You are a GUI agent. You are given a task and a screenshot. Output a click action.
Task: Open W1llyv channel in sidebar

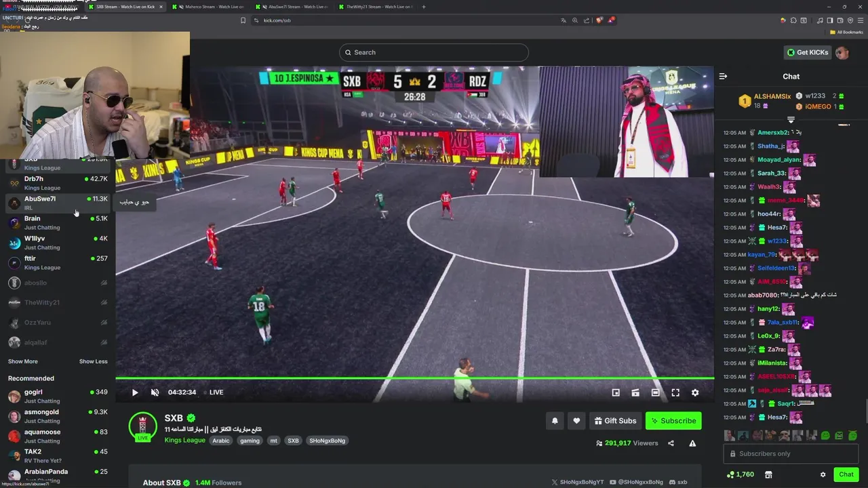click(58, 243)
